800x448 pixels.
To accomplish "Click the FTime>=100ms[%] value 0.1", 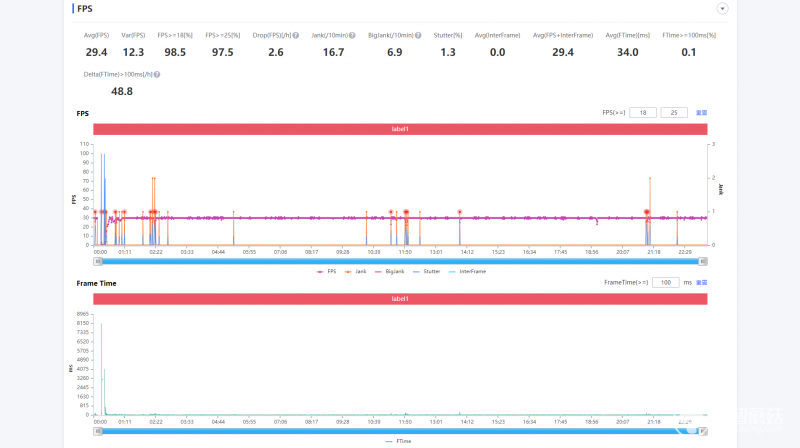I will point(689,53).
